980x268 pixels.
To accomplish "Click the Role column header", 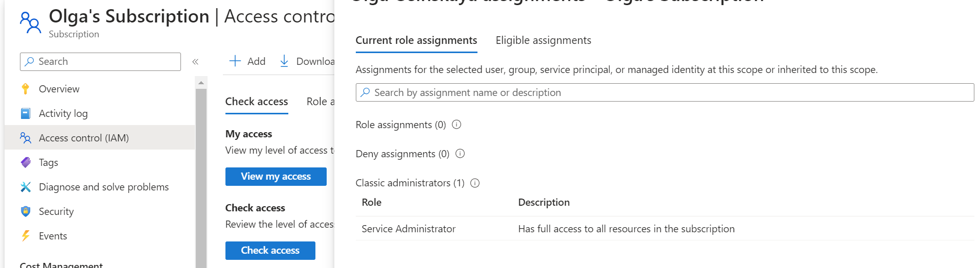I will click(372, 202).
